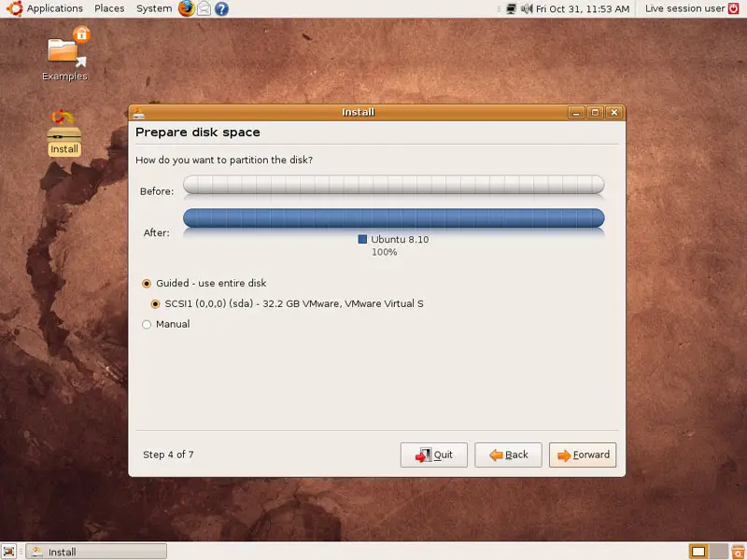
Task: Choose the Manual partitioning option
Action: coord(166,324)
